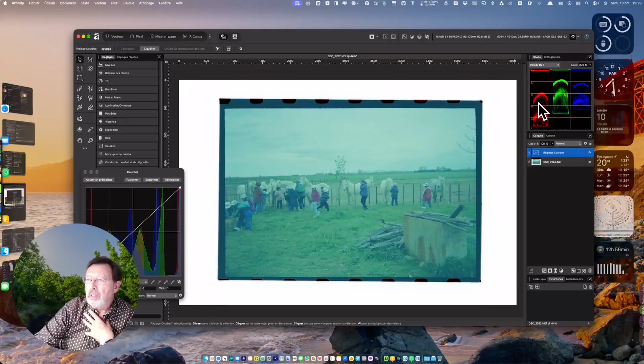Click the Supprimer button in Courbes
This screenshot has width=644, height=364.
[x=152, y=180]
